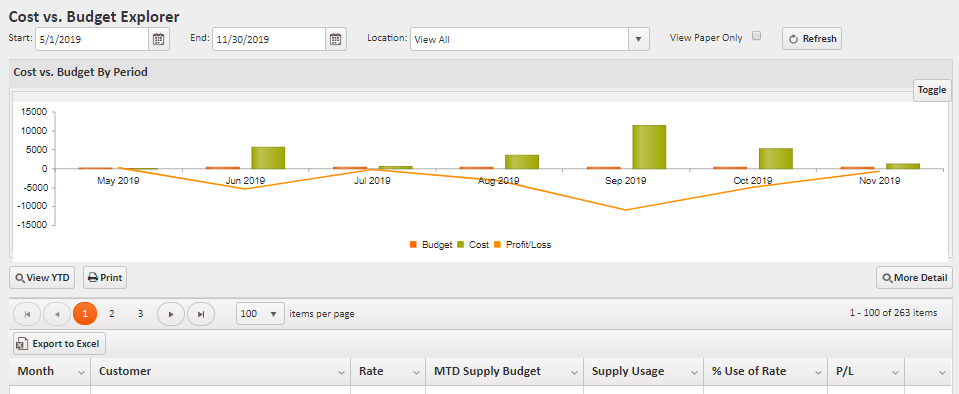Open the last blank column menu arrow

pyautogui.click(x=942, y=372)
